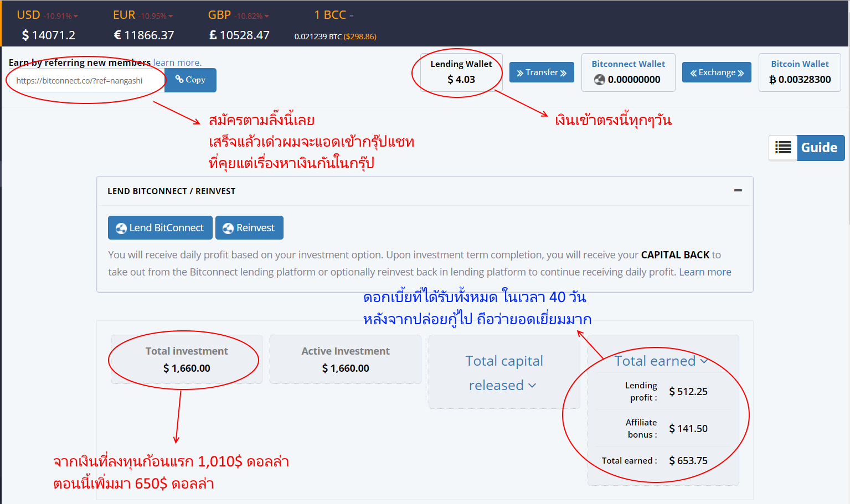Click the 'Earn by referring new members' heading
This screenshot has height=504, width=850.
[80, 63]
